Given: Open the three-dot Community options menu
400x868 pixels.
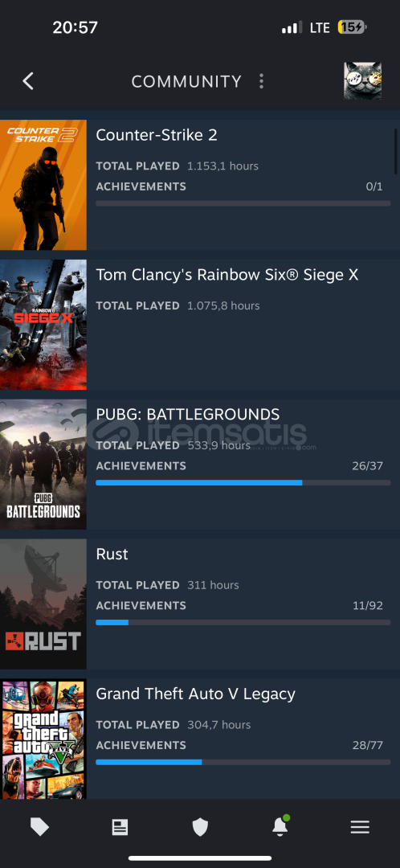Looking at the screenshot, I should [261, 81].
